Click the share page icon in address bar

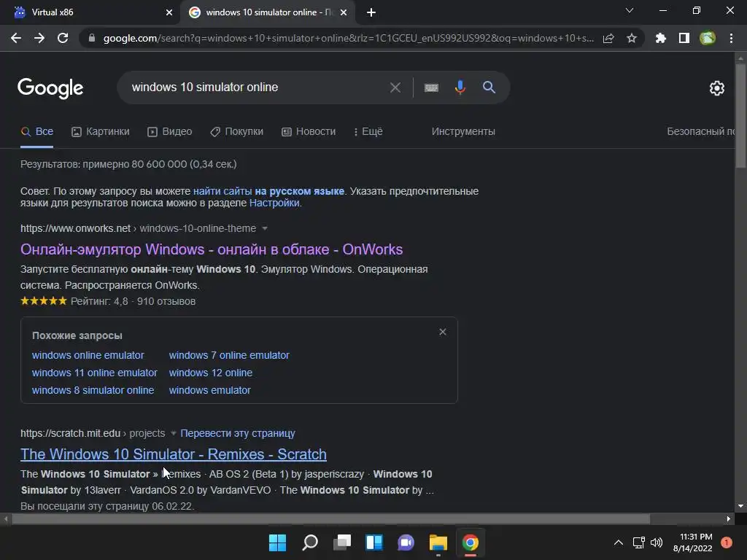coord(608,39)
